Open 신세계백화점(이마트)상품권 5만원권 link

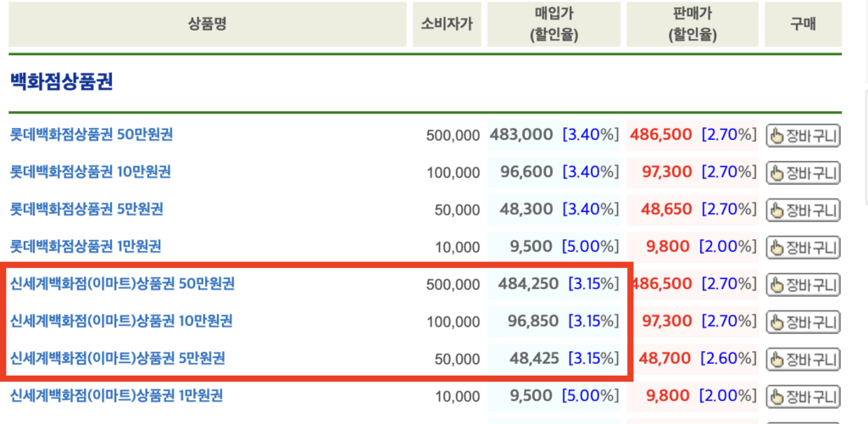tap(117, 358)
